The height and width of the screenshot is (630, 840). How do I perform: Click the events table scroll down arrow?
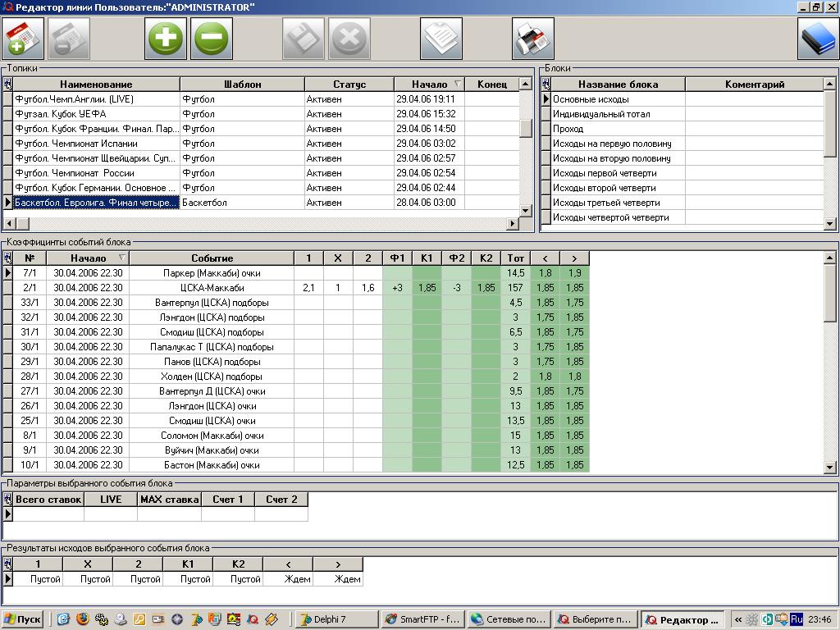830,467
